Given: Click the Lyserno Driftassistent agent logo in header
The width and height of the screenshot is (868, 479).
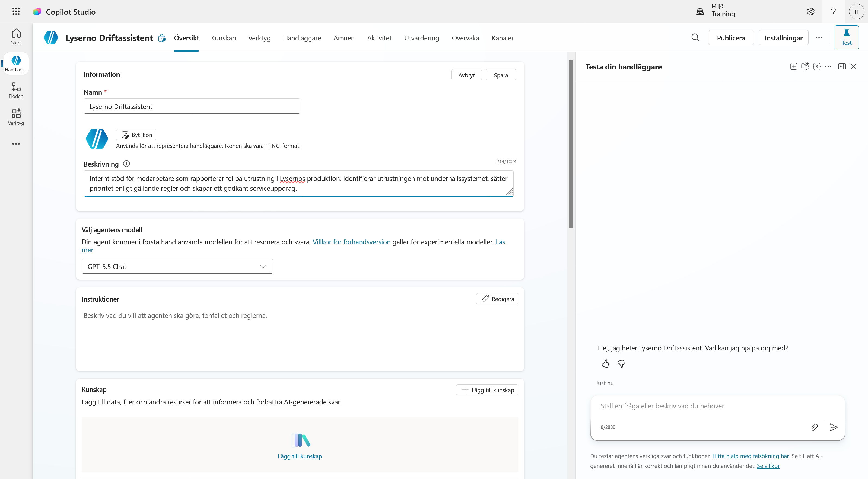Looking at the screenshot, I should pyautogui.click(x=51, y=37).
